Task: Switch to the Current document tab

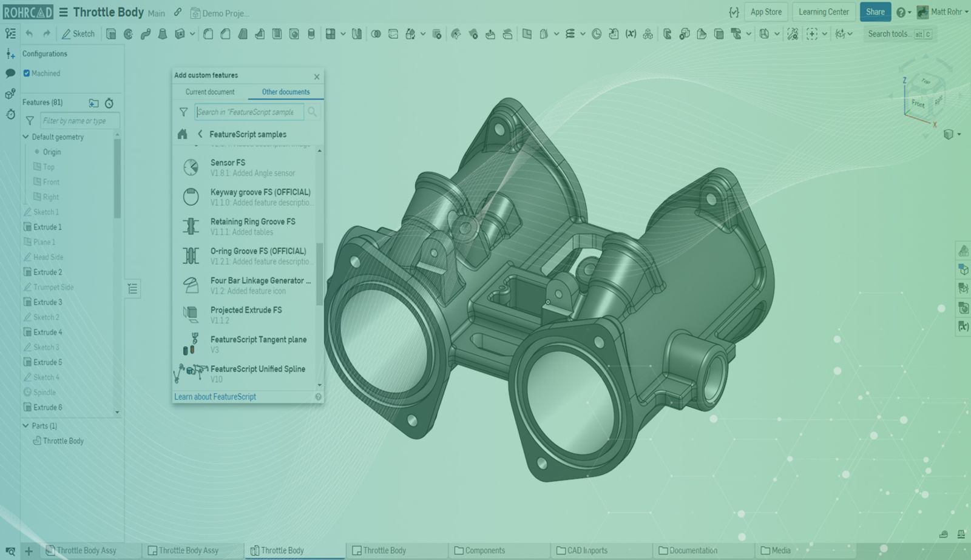Action: tap(210, 92)
